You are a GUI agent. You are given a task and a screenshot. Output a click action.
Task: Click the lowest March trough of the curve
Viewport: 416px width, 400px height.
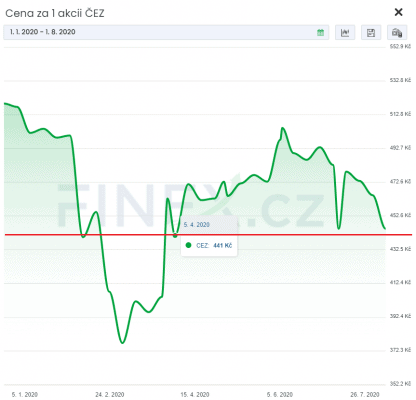(x=123, y=343)
